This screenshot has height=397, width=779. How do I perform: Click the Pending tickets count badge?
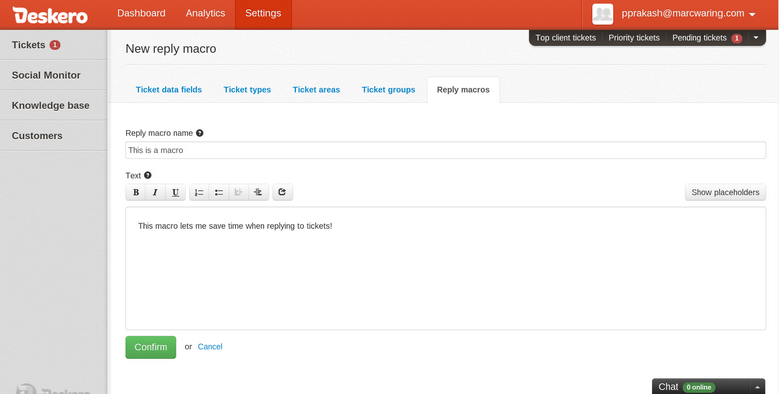(737, 38)
